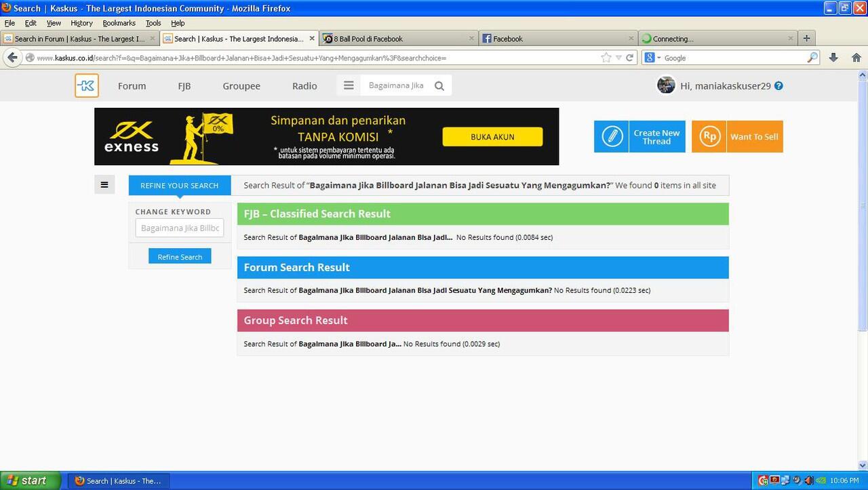
Task: Open the Downloads arrow icon
Action: [x=833, y=58]
